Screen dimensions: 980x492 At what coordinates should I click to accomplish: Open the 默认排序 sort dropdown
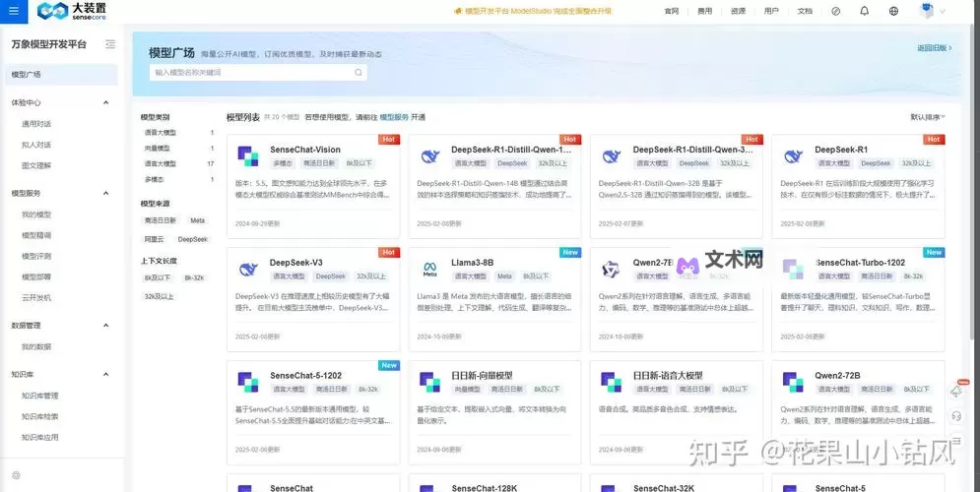click(927, 117)
